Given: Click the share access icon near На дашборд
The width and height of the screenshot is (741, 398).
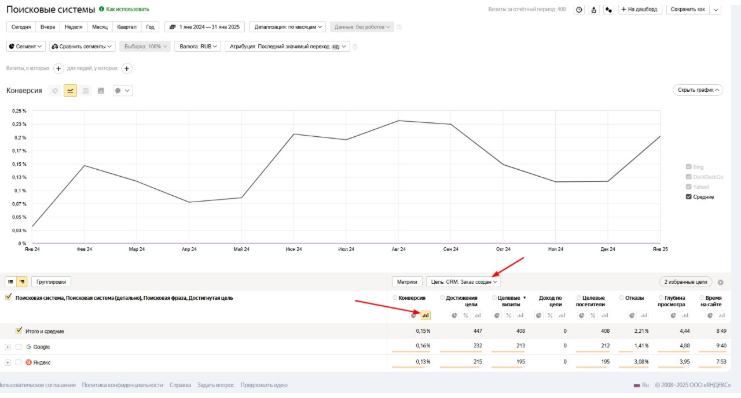Looking at the screenshot, I should pos(609,9).
